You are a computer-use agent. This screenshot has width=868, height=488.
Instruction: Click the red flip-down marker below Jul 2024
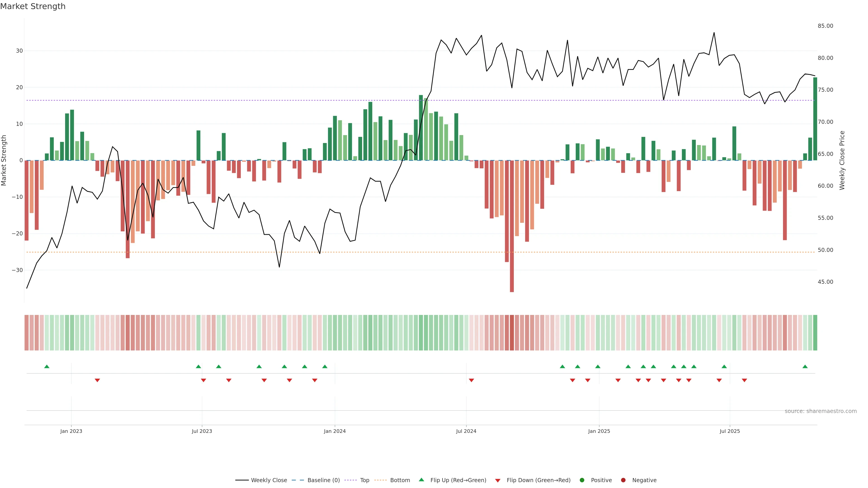click(471, 380)
